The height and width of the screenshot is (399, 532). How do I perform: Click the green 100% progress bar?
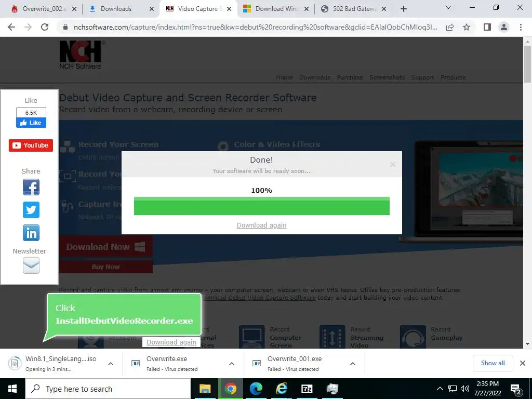tap(262, 206)
